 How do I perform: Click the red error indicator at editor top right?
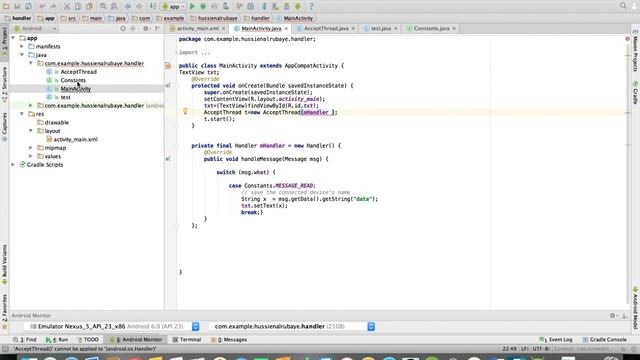click(627, 39)
